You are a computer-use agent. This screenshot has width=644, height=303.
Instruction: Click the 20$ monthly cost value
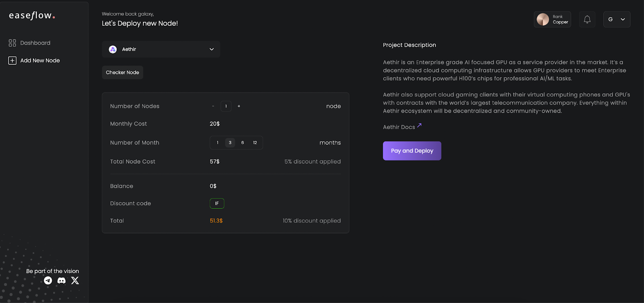215,124
